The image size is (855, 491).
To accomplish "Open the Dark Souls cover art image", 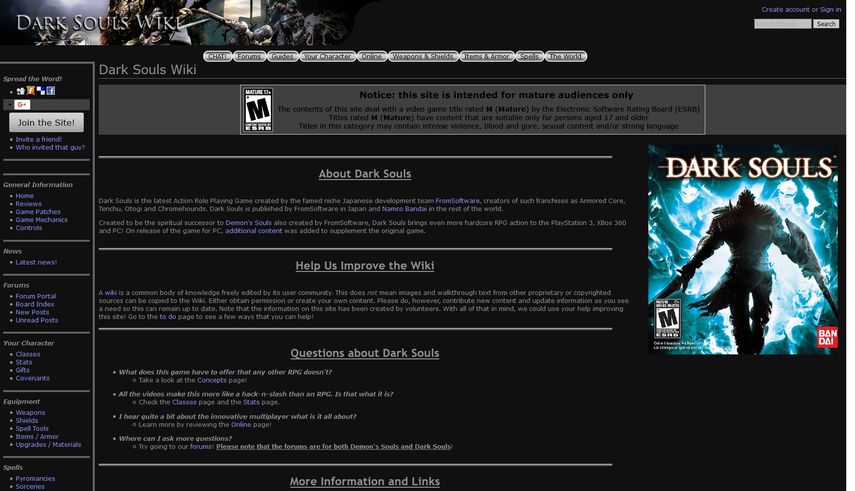I will click(743, 249).
